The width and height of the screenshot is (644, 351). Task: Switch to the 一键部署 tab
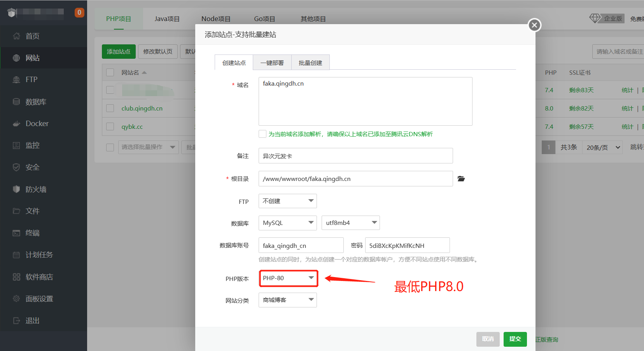(272, 62)
